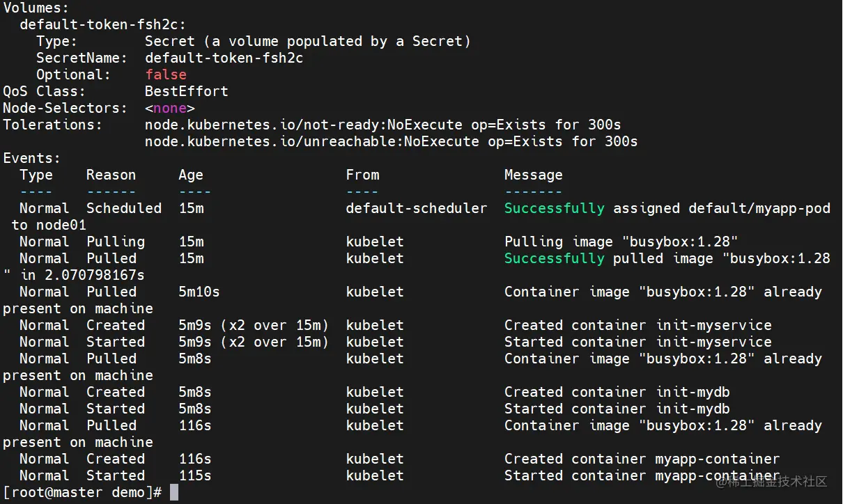The width and height of the screenshot is (843, 504).
Task: Click the Pulling event reason
Action: (115, 242)
